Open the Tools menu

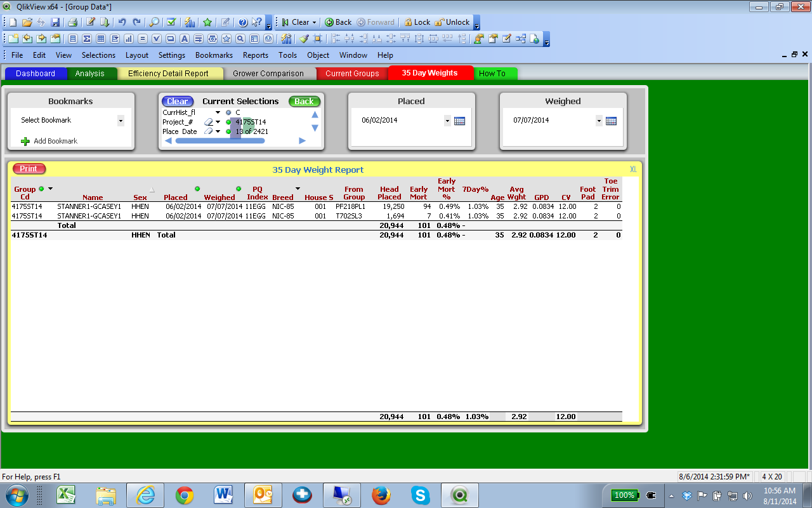coord(287,55)
